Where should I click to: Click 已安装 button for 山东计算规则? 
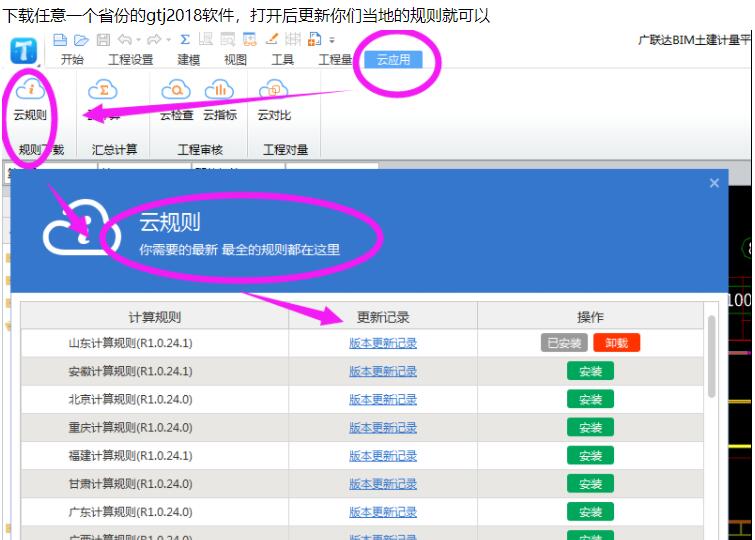coord(564,343)
